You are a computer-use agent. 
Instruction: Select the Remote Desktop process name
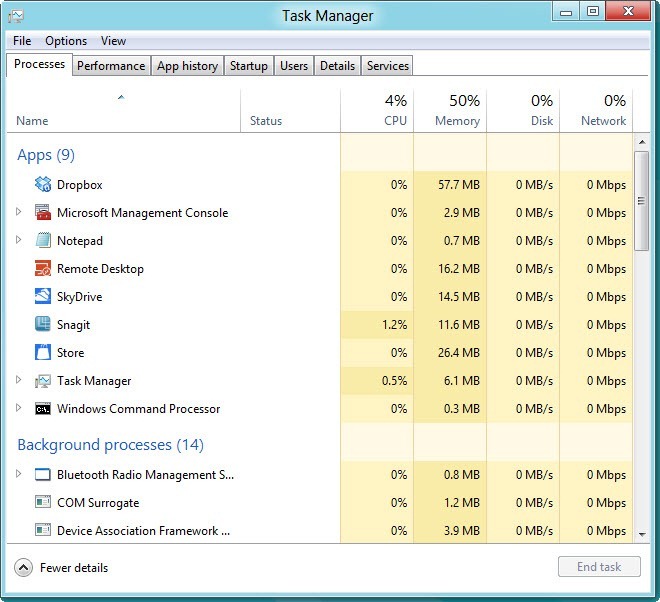[100, 269]
